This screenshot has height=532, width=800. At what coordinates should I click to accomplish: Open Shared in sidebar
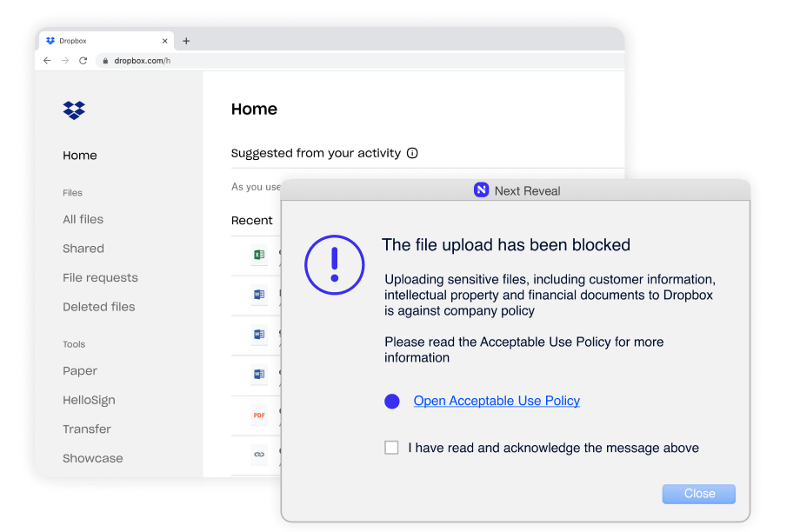[x=83, y=249]
